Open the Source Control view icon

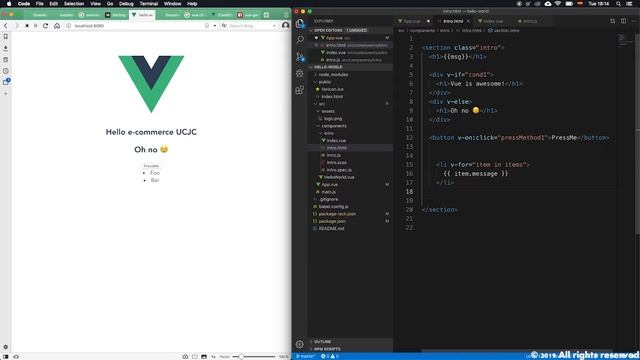pyautogui.click(x=300, y=56)
